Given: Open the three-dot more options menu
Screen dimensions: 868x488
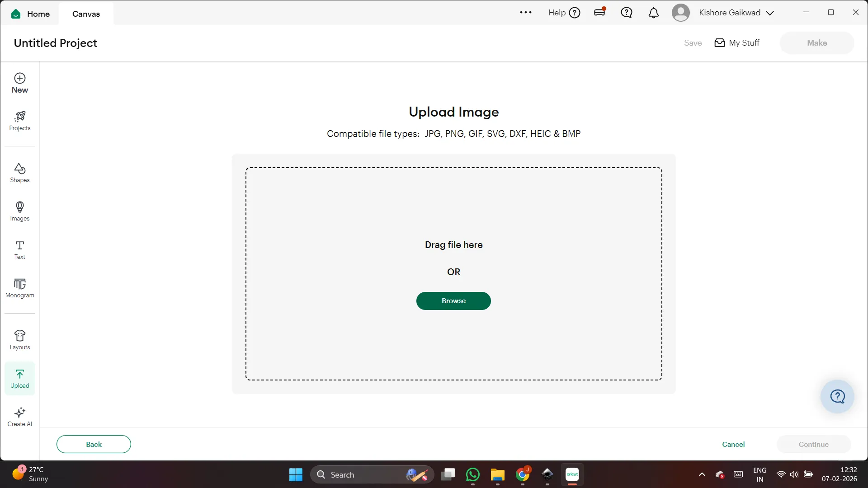Looking at the screenshot, I should pyautogui.click(x=525, y=13).
